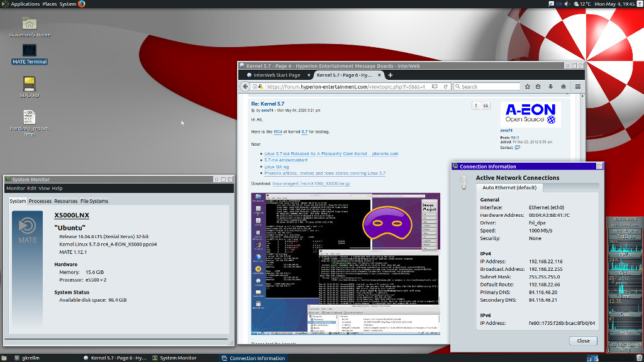Click the X5000LNX hostname in gkrellm
This screenshot has height=362, width=644.
pos(625,219)
